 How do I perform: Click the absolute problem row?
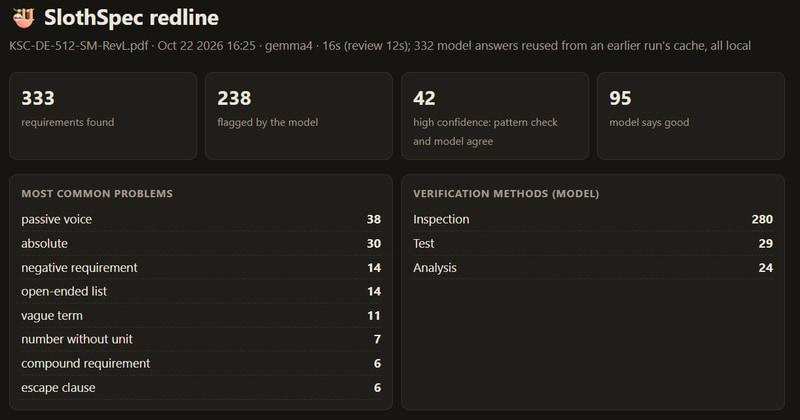pos(201,243)
